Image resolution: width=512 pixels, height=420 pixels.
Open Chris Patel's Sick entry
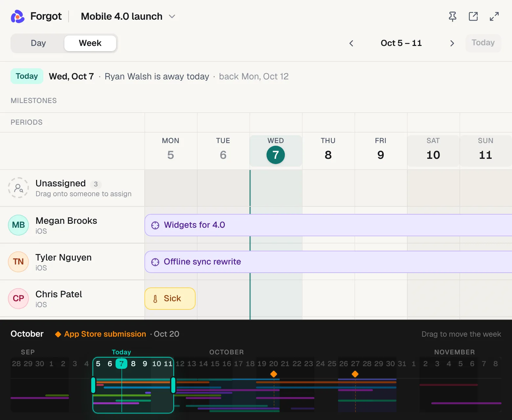tap(170, 299)
